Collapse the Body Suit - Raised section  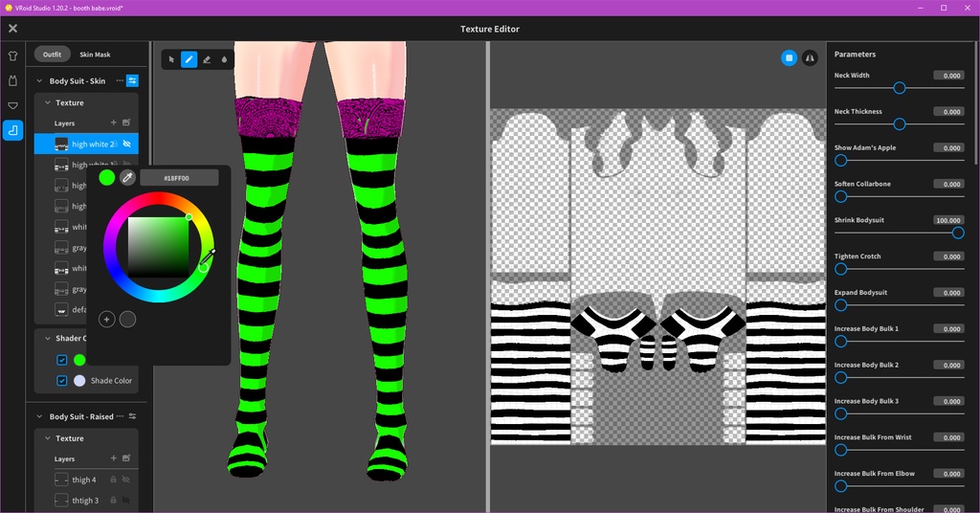[39, 416]
